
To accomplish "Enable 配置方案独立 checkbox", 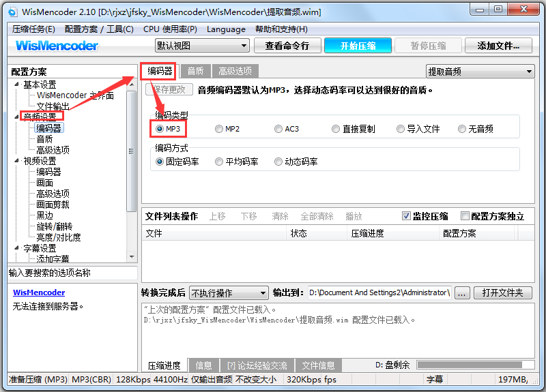I will (465, 216).
